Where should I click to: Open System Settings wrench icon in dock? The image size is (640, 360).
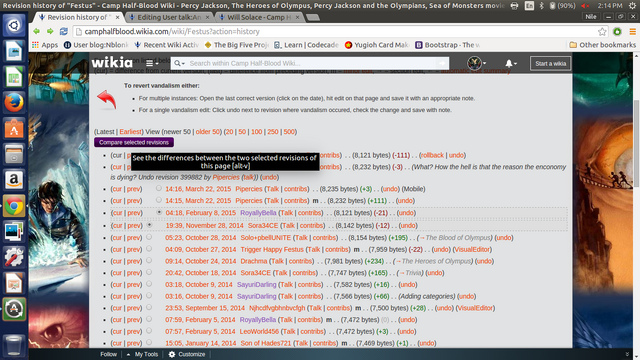coord(14,257)
